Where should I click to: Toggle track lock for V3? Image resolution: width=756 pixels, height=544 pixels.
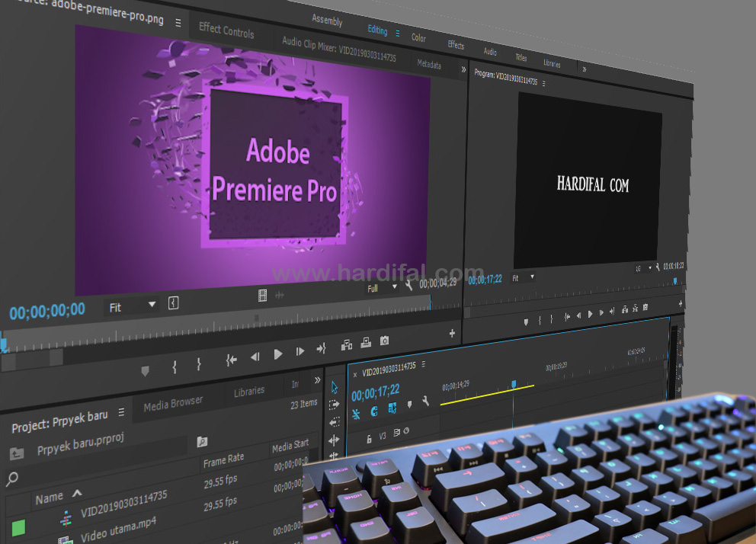369,439
